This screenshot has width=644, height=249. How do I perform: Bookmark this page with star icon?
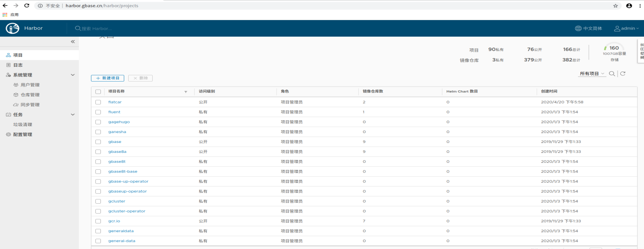pyautogui.click(x=616, y=5)
